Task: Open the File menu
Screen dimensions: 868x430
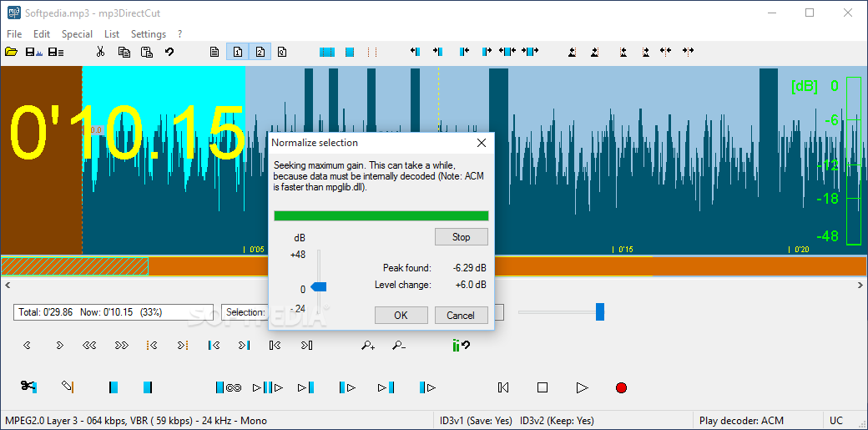Action: click(14, 33)
